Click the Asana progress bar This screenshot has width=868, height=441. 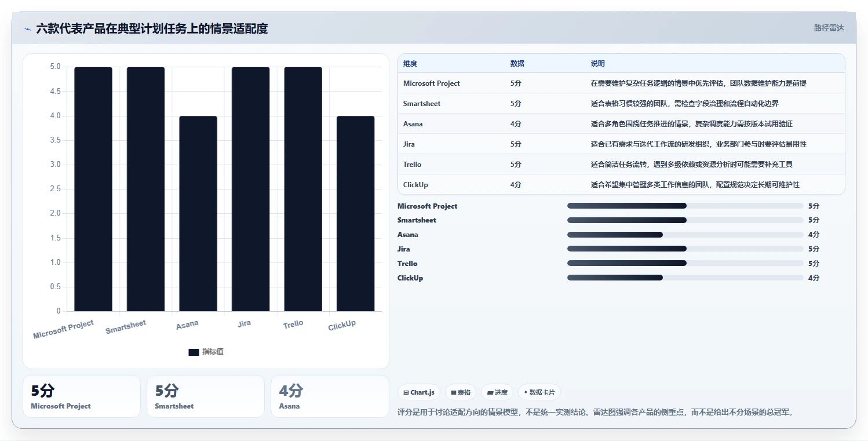coord(685,235)
